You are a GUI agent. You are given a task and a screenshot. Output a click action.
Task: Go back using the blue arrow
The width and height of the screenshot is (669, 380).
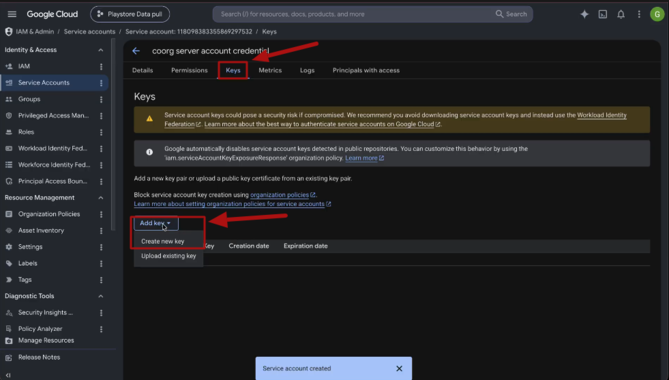pos(136,51)
